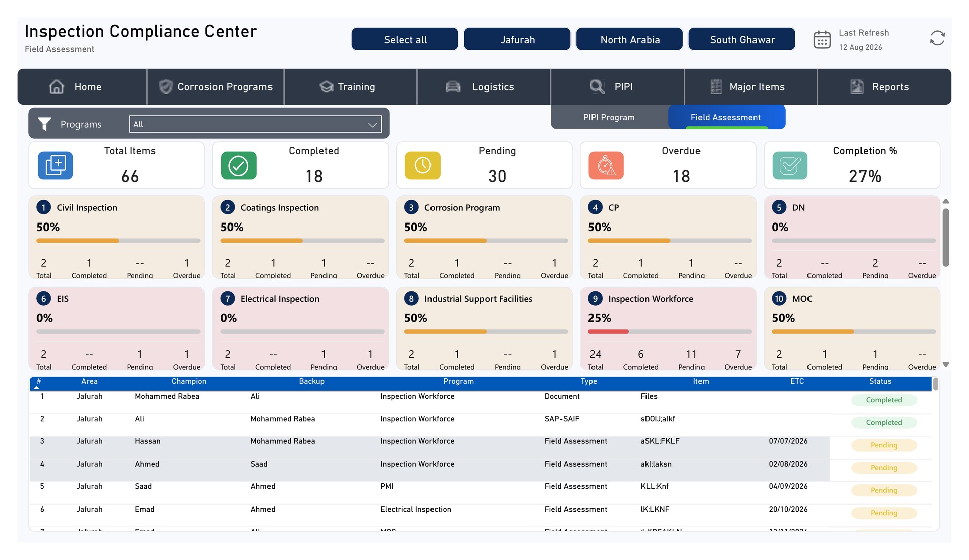The height and width of the screenshot is (560, 969).
Task: Switch to the Logistics section
Action: point(484,87)
